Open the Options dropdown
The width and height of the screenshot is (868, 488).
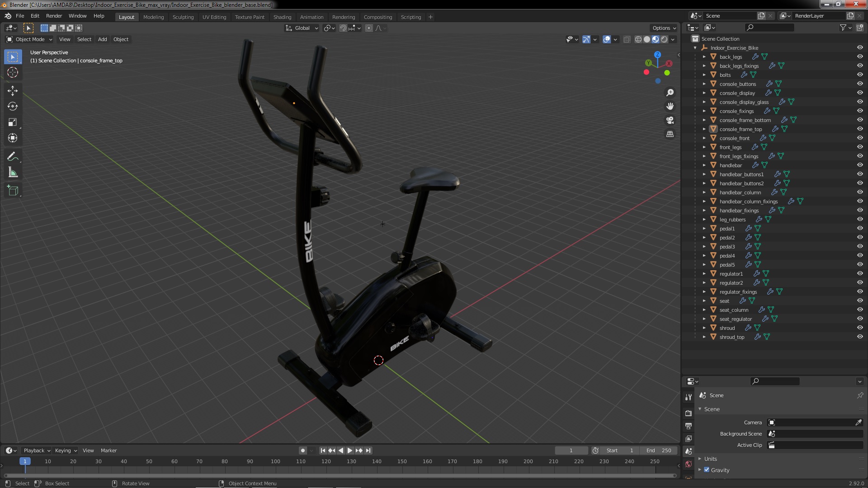664,28
